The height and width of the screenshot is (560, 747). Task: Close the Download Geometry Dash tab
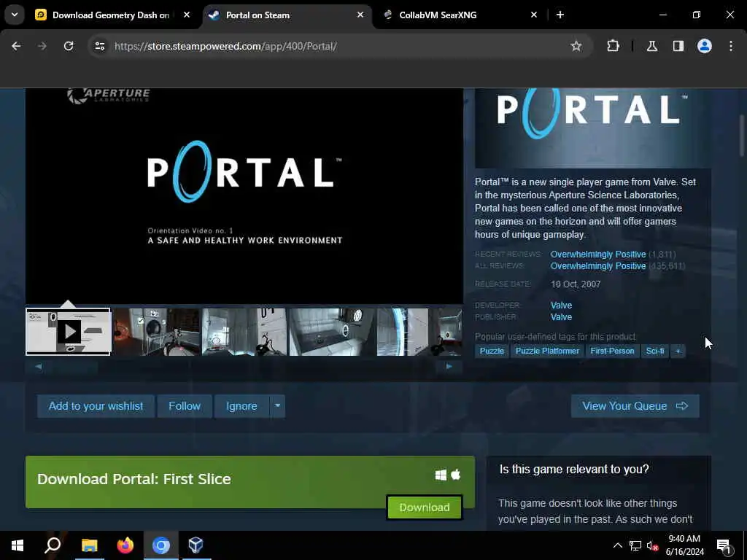187,15
